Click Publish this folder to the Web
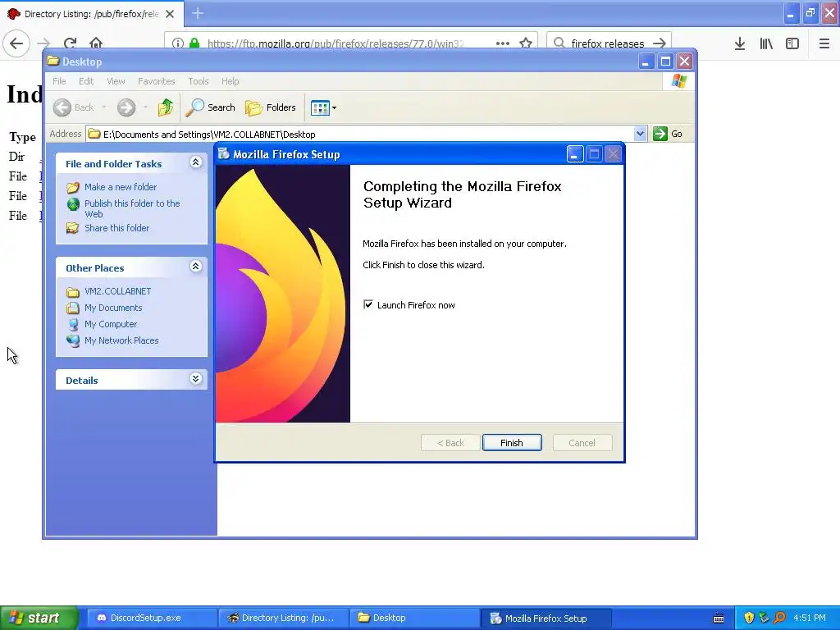Screen dimensions: 840x630 (x=132, y=208)
